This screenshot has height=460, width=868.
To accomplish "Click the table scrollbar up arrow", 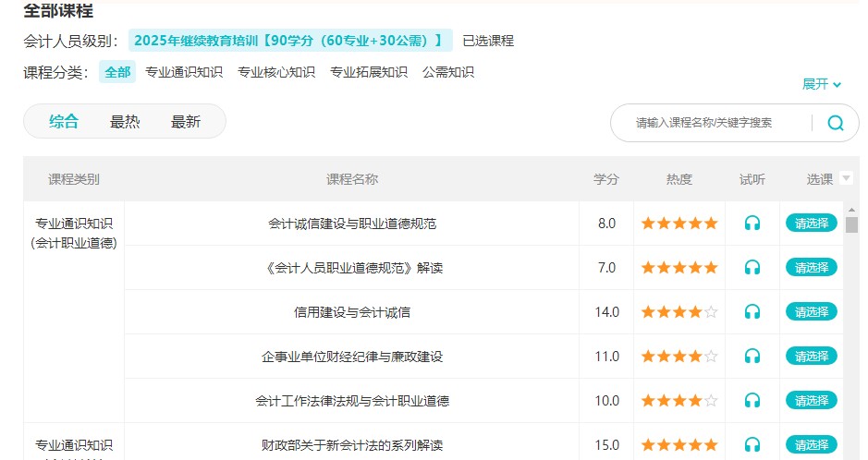I will pyautogui.click(x=851, y=210).
